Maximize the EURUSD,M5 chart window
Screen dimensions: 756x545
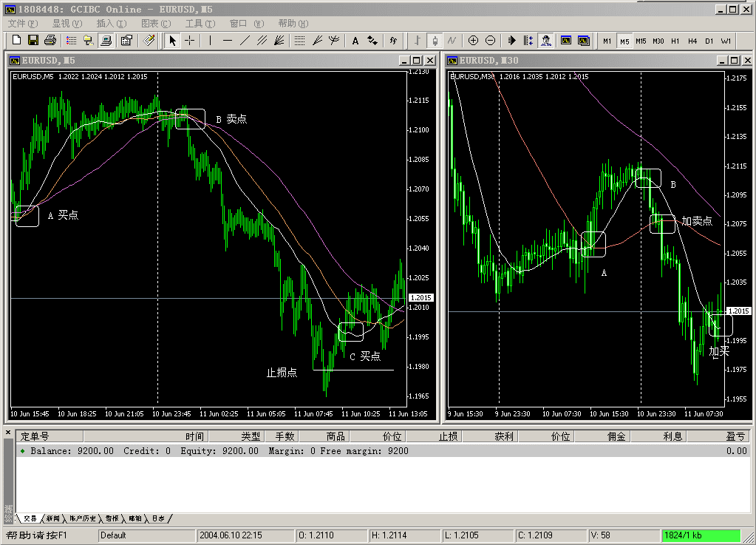[417, 61]
